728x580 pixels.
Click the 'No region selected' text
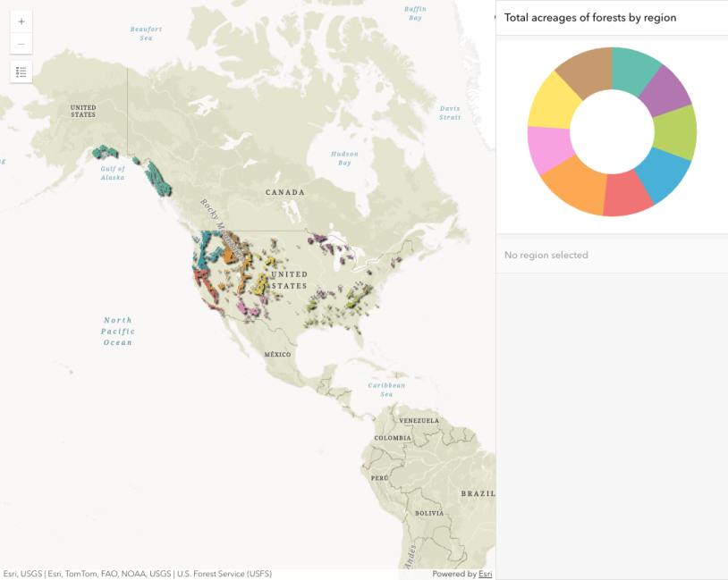[546, 255]
